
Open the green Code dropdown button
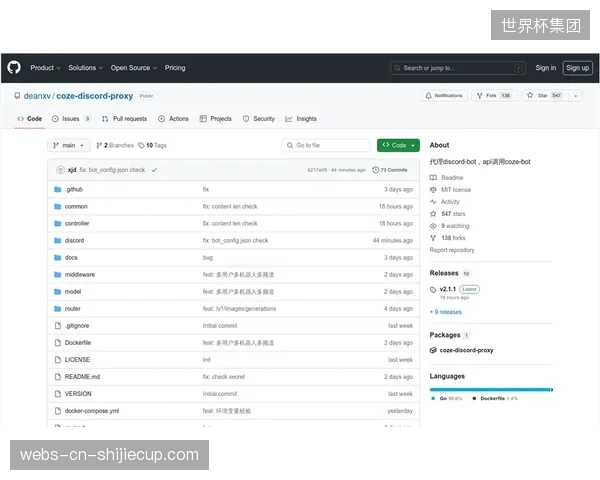[x=398, y=145]
